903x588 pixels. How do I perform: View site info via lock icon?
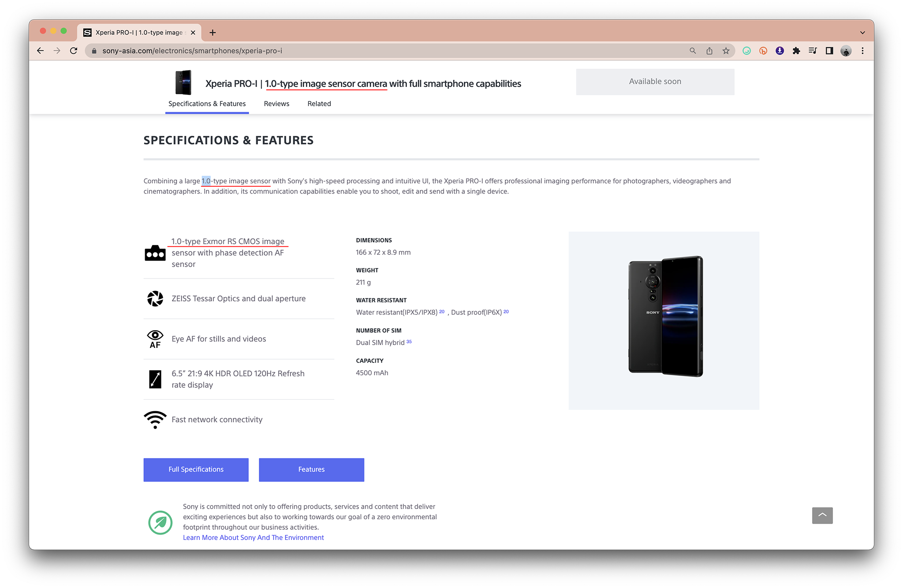pos(94,51)
